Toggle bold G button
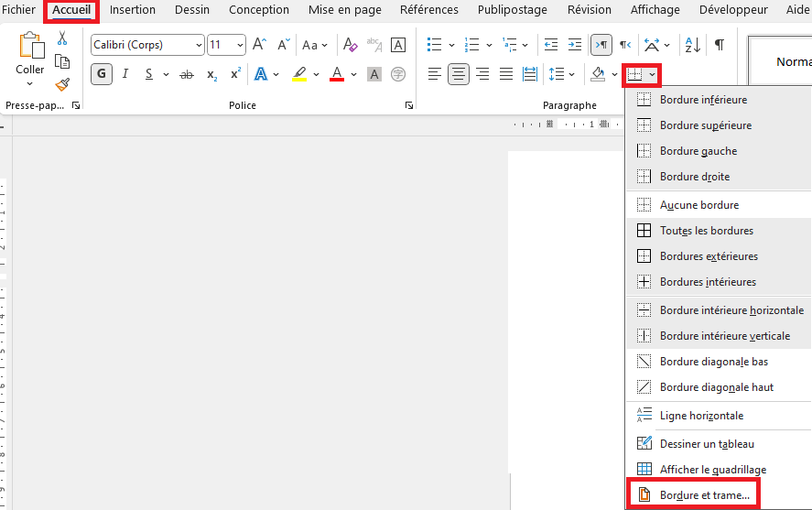This screenshot has width=812, height=510. pyautogui.click(x=102, y=74)
